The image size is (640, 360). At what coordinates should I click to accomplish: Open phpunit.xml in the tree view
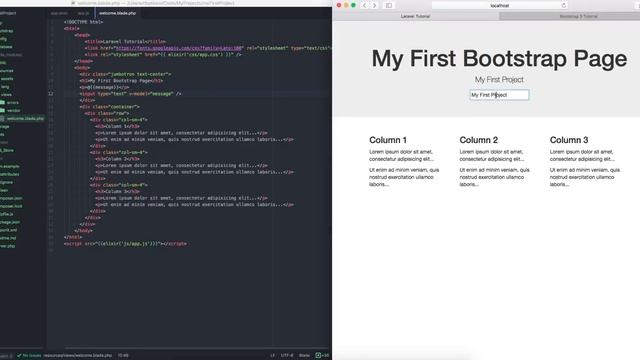[x=8, y=230]
